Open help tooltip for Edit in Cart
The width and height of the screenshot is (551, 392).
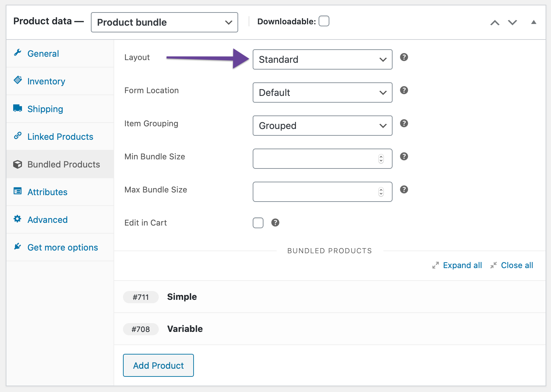(275, 223)
